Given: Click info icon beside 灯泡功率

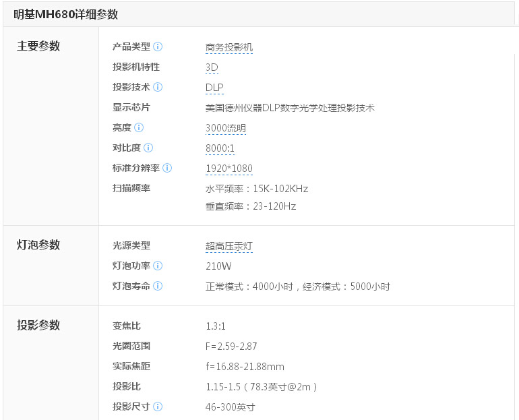Looking at the screenshot, I should coord(158,266).
